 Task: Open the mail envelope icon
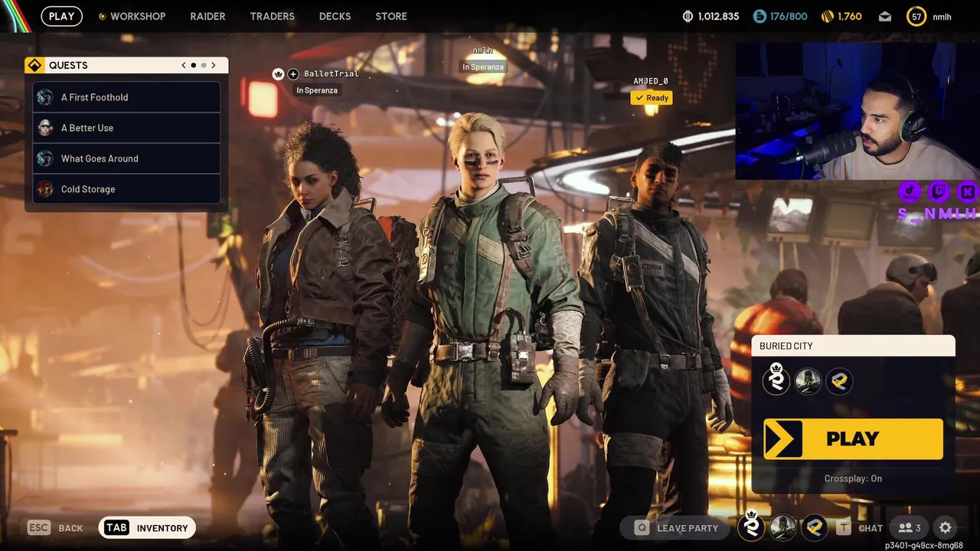click(x=885, y=16)
